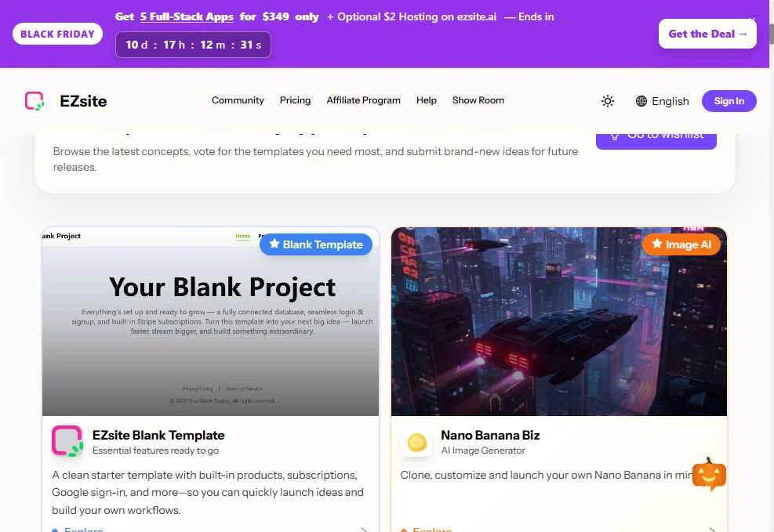The height and width of the screenshot is (532, 774).
Task: Click the Get the Deal button
Action: 707,34
